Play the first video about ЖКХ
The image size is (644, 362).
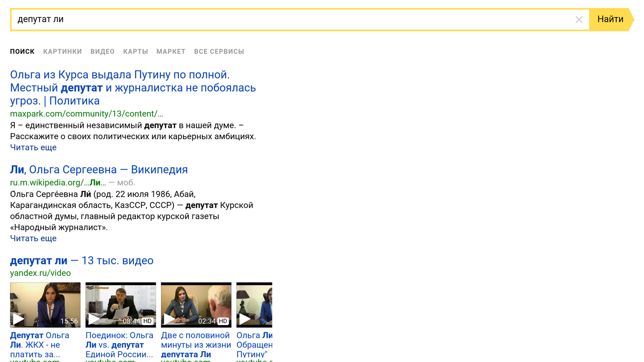[45, 304]
